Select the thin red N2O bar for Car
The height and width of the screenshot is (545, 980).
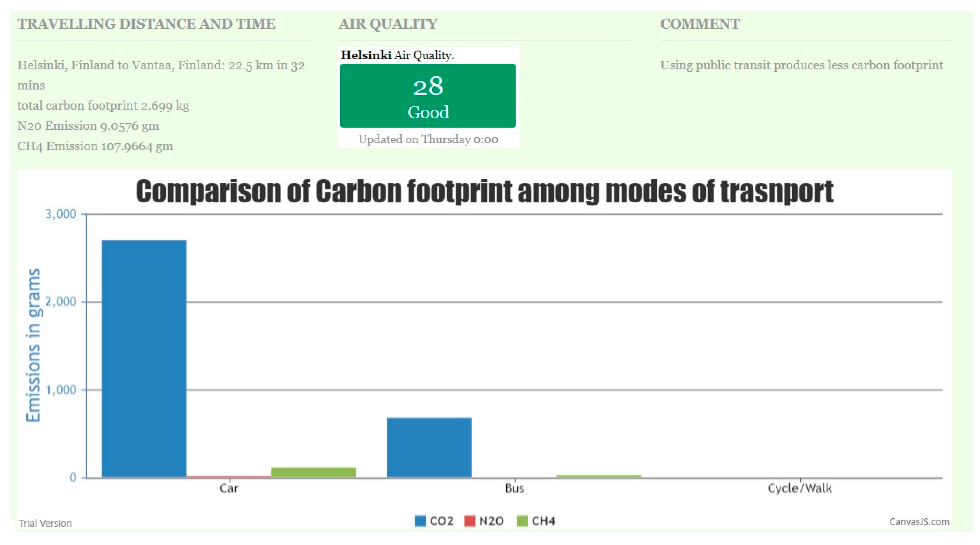coord(228,476)
